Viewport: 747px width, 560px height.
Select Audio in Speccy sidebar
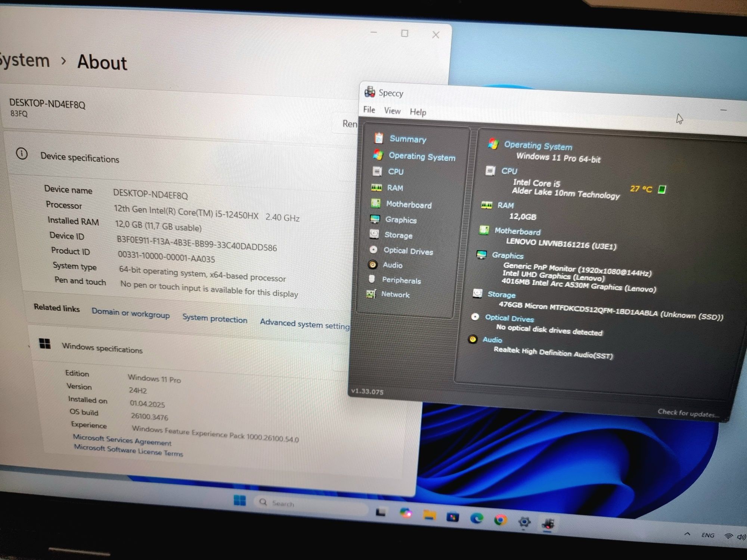pos(393,265)
